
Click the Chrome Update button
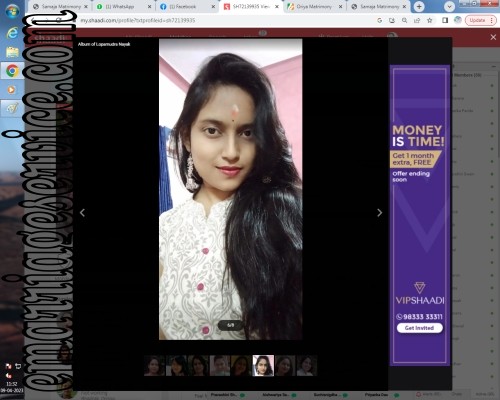click(x=481, y=20)
